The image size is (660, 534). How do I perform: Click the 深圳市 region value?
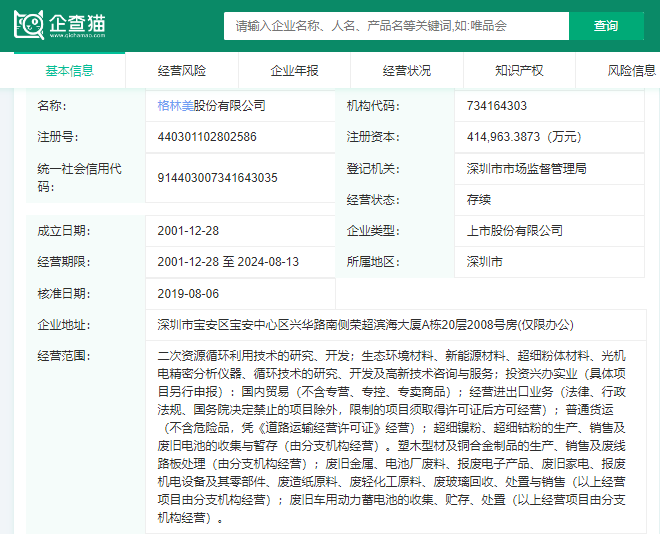[x=484, y=262]
